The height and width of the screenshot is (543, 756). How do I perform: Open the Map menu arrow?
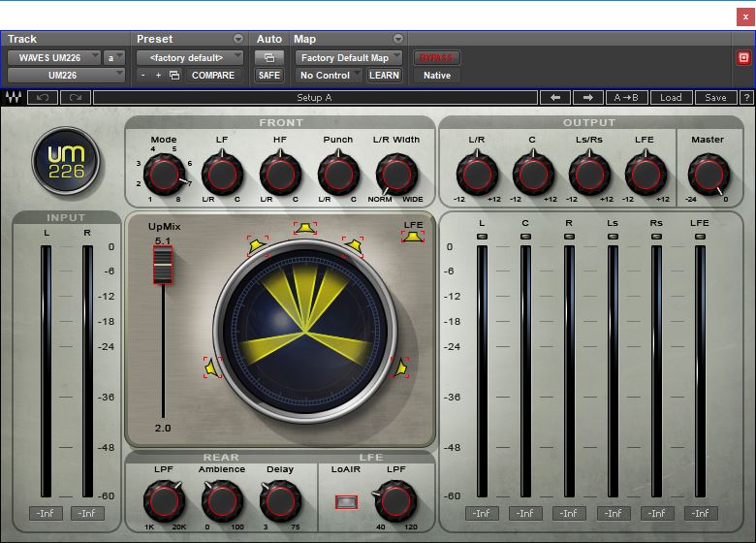coord(397,39)
